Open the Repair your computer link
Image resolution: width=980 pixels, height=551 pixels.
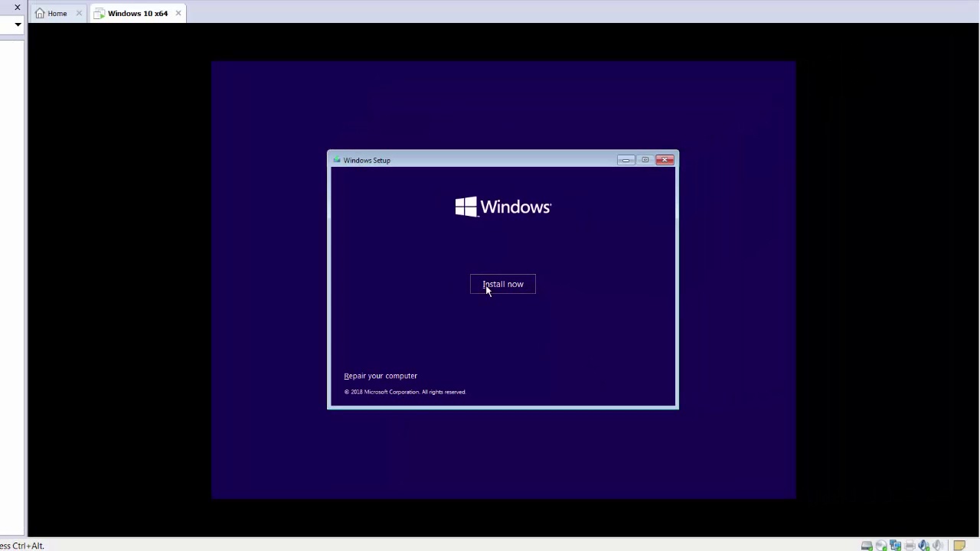point(381,376)
